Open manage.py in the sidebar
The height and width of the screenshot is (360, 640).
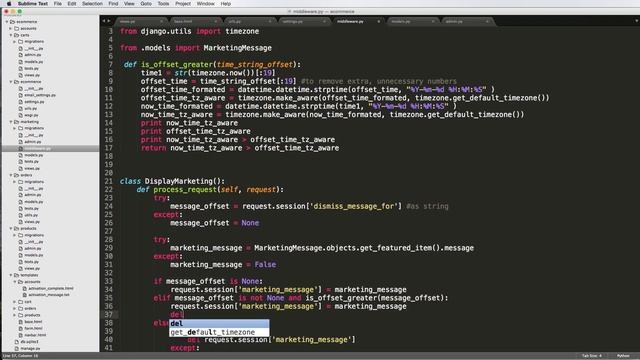click(30, 349)
